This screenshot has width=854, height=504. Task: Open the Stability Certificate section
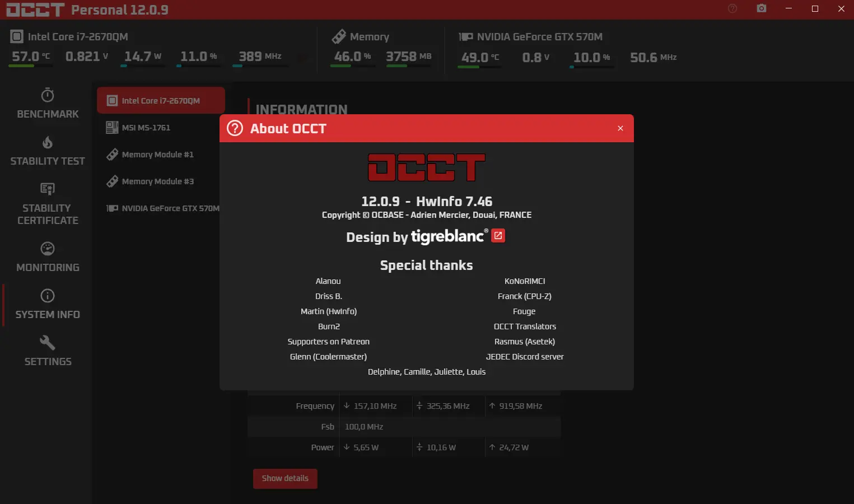(48, 204)
